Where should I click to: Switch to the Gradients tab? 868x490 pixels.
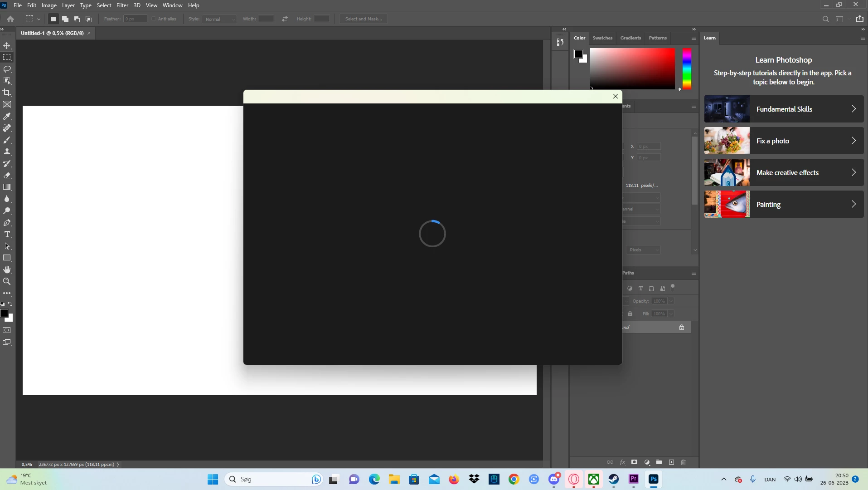[630, 38]
